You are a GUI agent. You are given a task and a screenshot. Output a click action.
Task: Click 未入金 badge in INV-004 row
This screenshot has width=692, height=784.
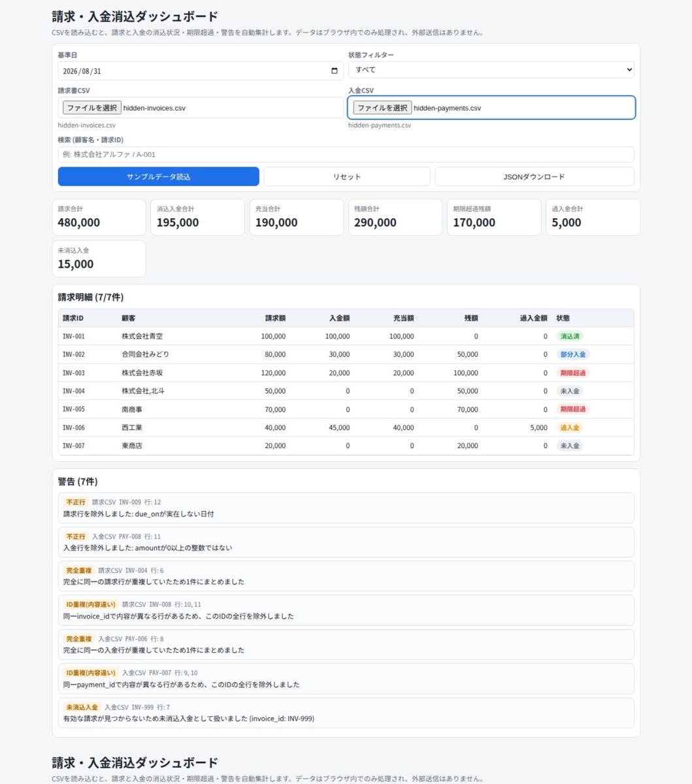(x=570, y=391)
